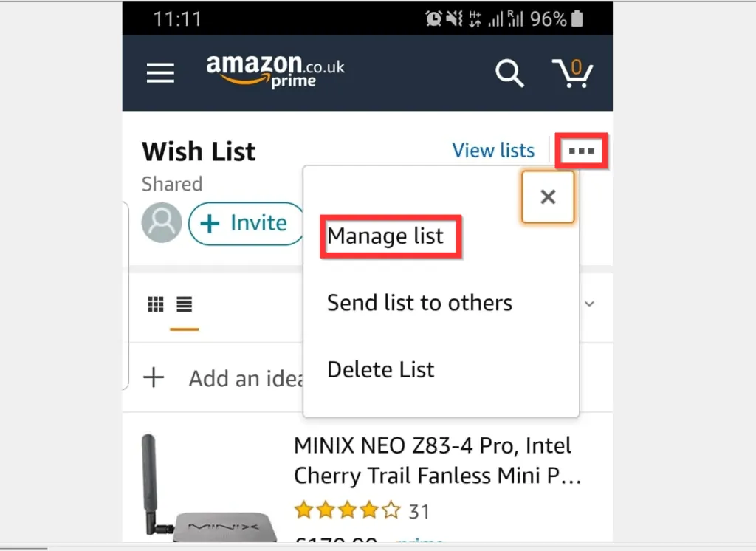Screen dimensions: 756x551
Task: Open the three-dot list options menu
Action: [x=581, y=151]
